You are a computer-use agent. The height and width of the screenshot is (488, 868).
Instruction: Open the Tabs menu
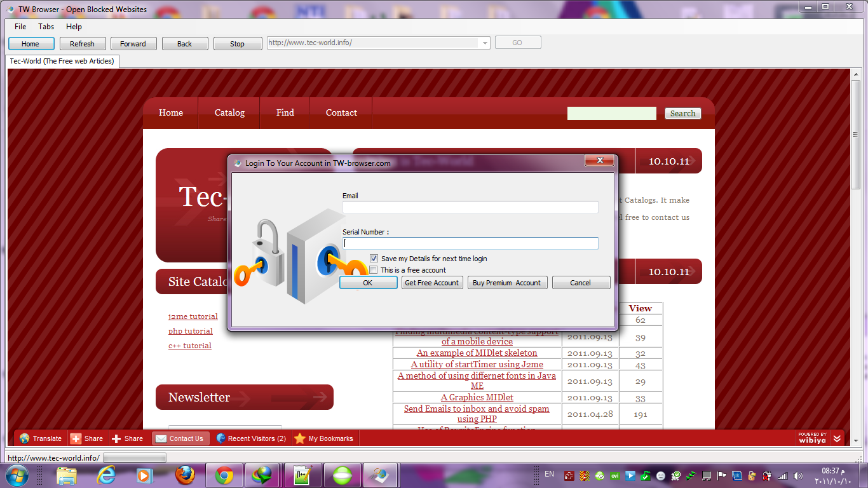pos(46,27)
